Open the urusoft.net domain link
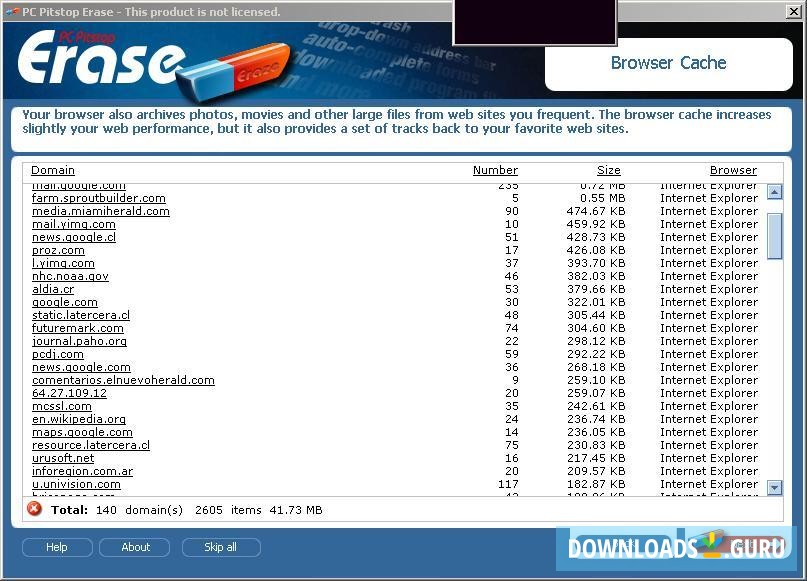The height and width of the screenshot is (581, 807). point(63,458)
